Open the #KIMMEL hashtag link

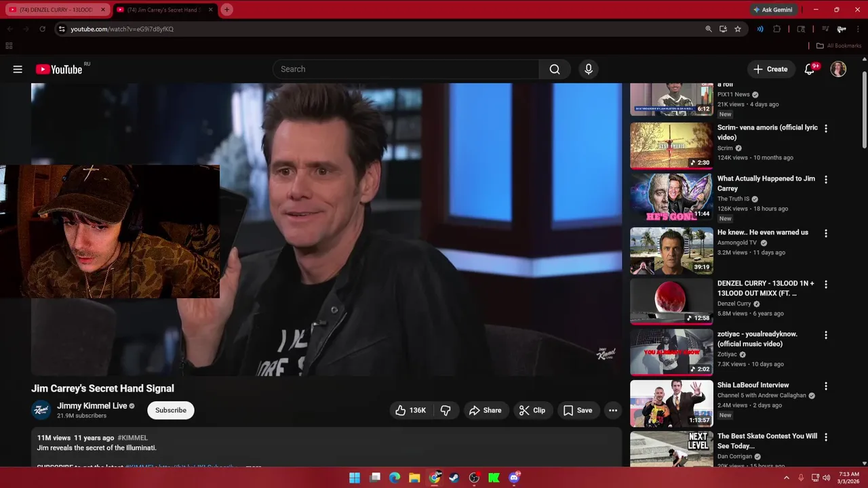click(x=132, y=438)
